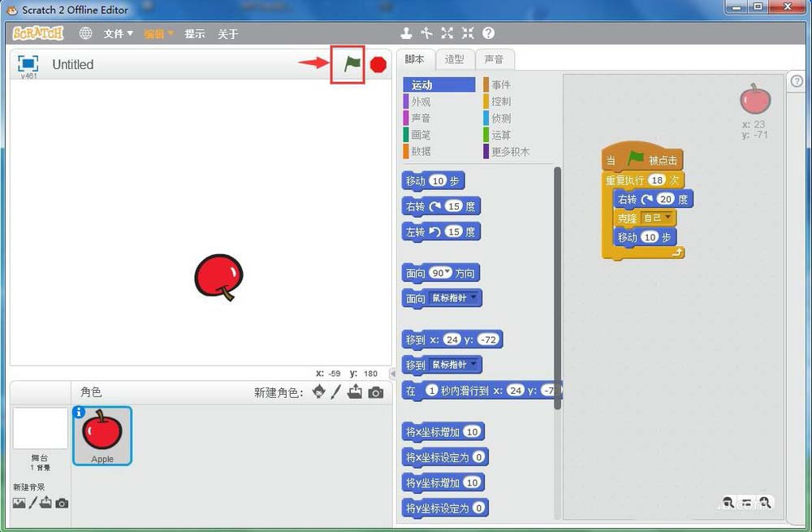Select the duplicate stamp tool
Image resolution: width=812 pixels, height=532 pixels.
[x=406, y=33]
